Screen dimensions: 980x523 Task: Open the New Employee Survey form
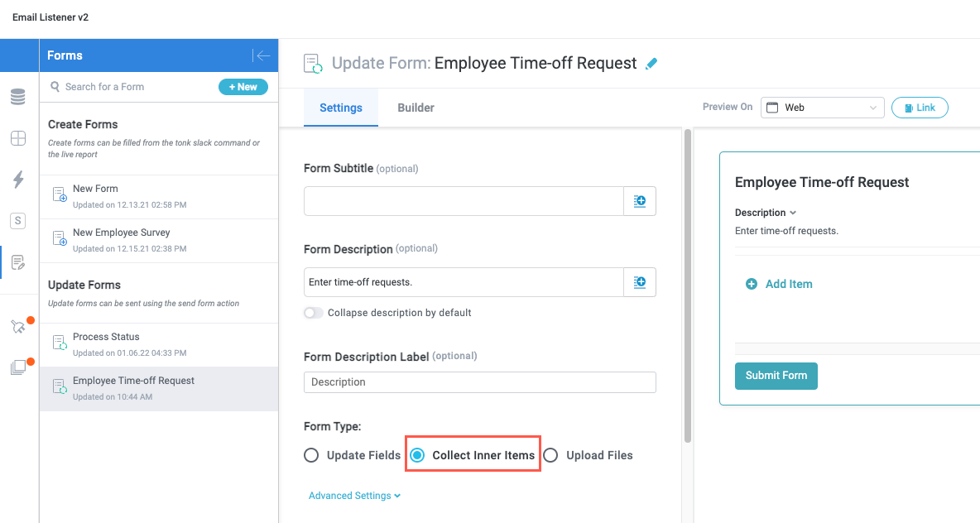coord(121,233)
